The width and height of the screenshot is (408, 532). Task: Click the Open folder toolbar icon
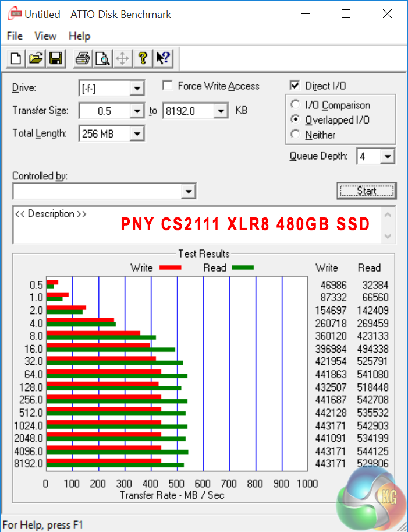pyautogui.click(x=36, y=58)
